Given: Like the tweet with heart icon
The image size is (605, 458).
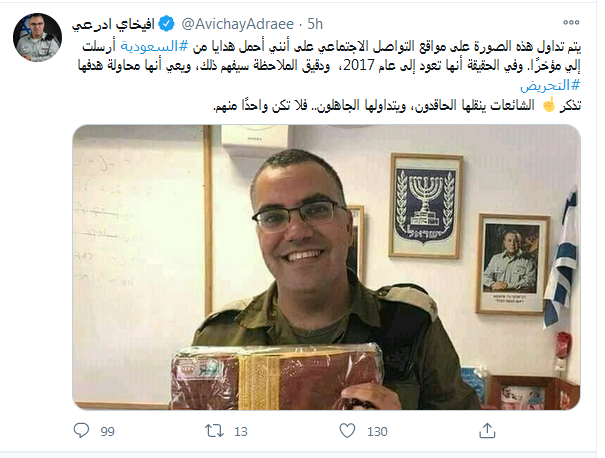Looking at the screenshot, I should (x=347, y=431).
